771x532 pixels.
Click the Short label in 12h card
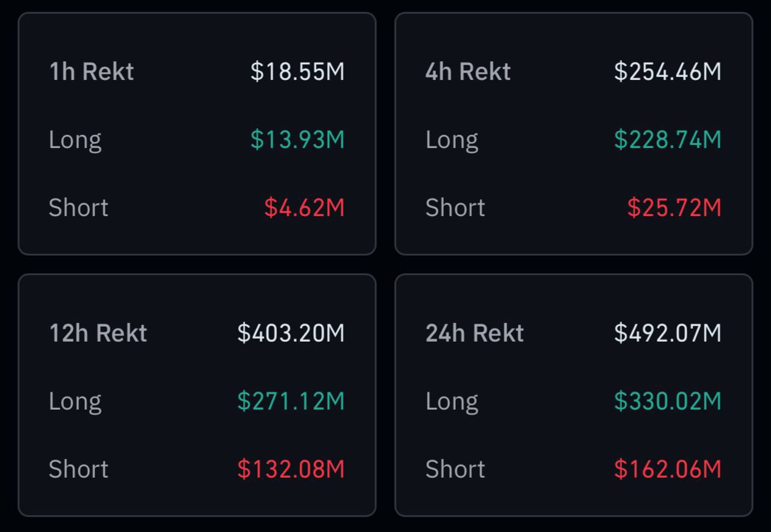(x=78, y=469)
